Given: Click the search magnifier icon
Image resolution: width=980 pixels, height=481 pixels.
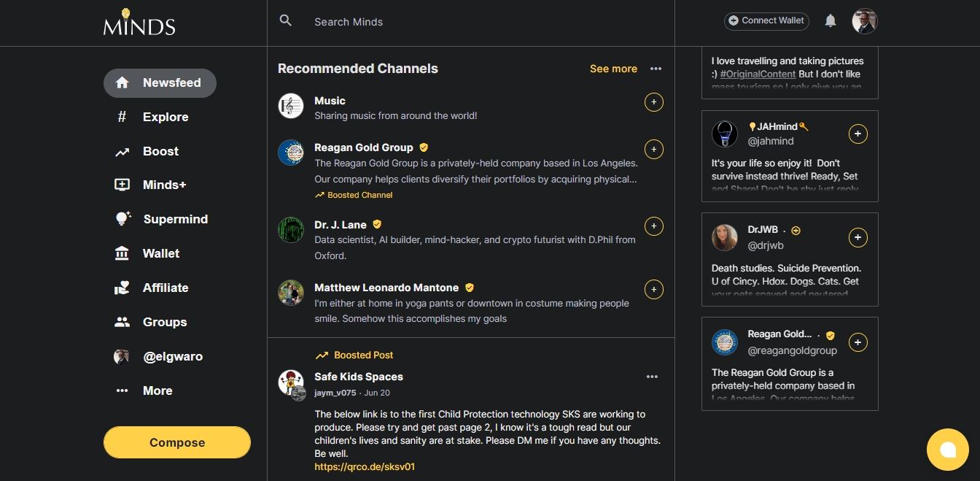Looking at the screenshot, I should coord(286,21).
